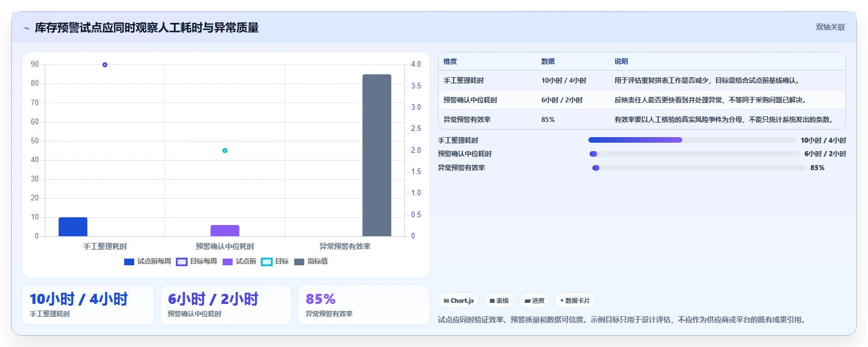
Task: Click the 说明 table column header
Action: pos(621,62)
